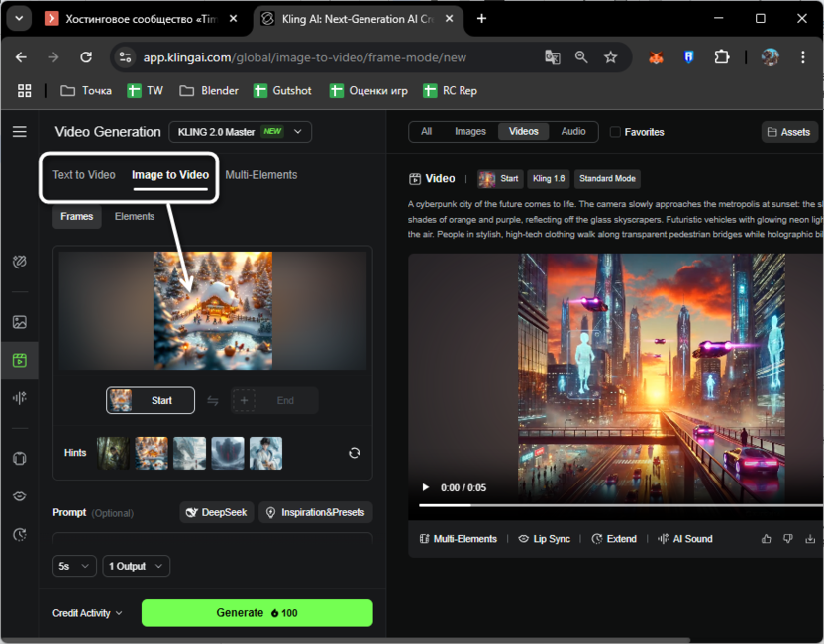Screen dimensions: 824x644
Task: Open the MetaMask fox extension
Action: pos(656,57)
